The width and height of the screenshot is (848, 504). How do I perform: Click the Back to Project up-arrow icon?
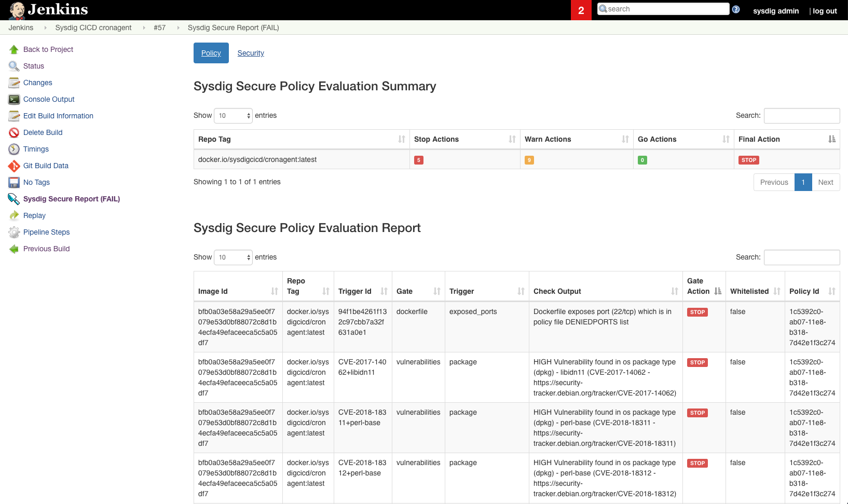click(x=14, y=49)
